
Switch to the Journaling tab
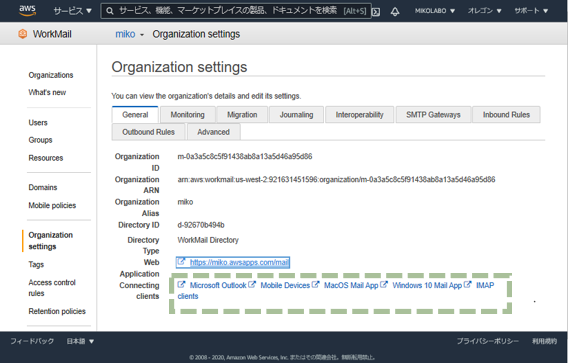click(296, 115)
